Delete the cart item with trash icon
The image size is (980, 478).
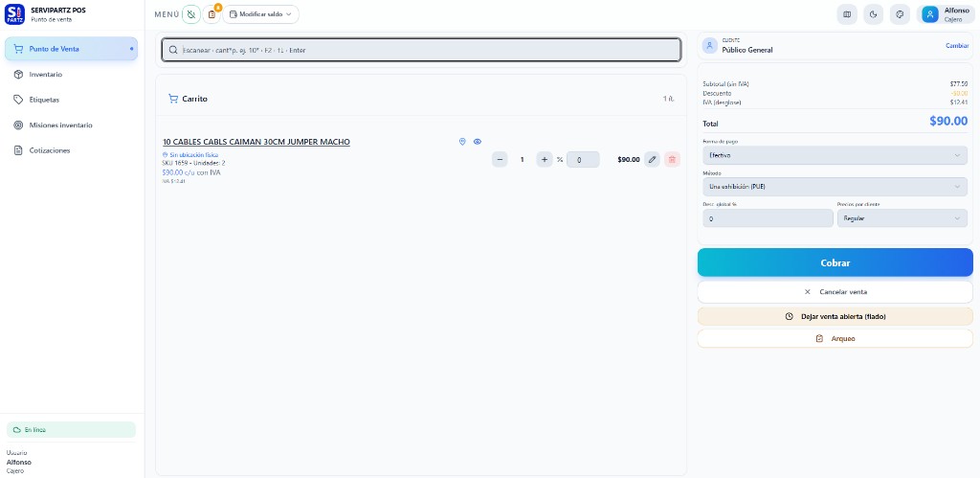point(672,160)
